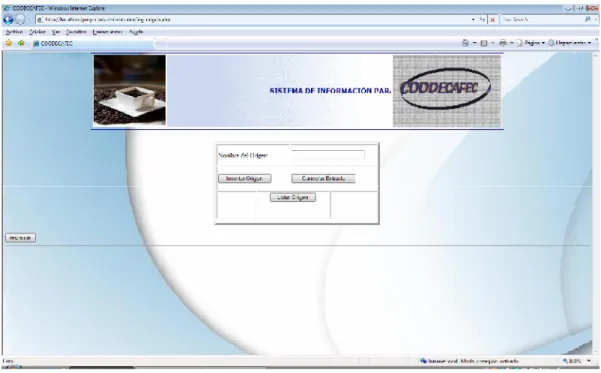Open the Página toolbar menu
This screenshot has height=373, width=601.
click(531, 43)
